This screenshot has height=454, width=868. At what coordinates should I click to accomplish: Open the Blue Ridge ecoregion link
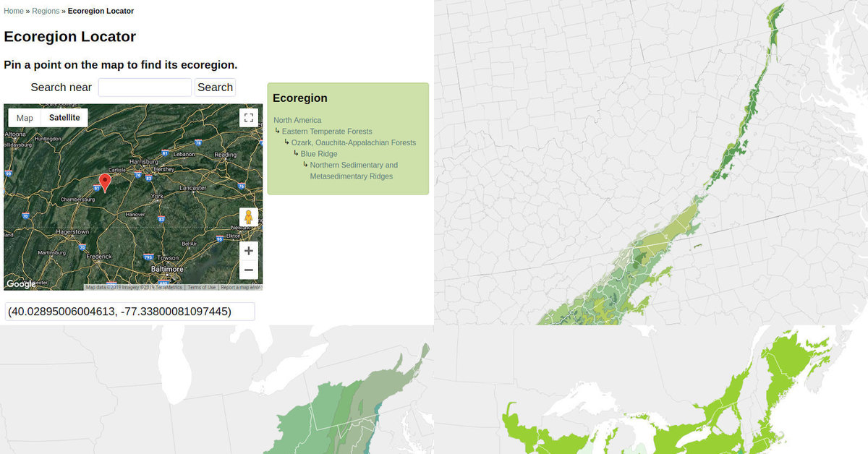coord(319,153)
